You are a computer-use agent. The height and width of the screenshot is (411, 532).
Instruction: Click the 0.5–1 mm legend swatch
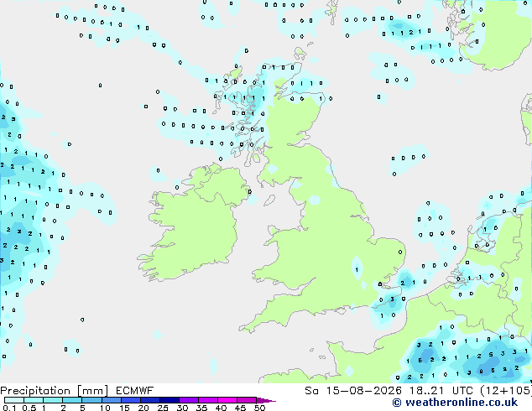[34, 400]
